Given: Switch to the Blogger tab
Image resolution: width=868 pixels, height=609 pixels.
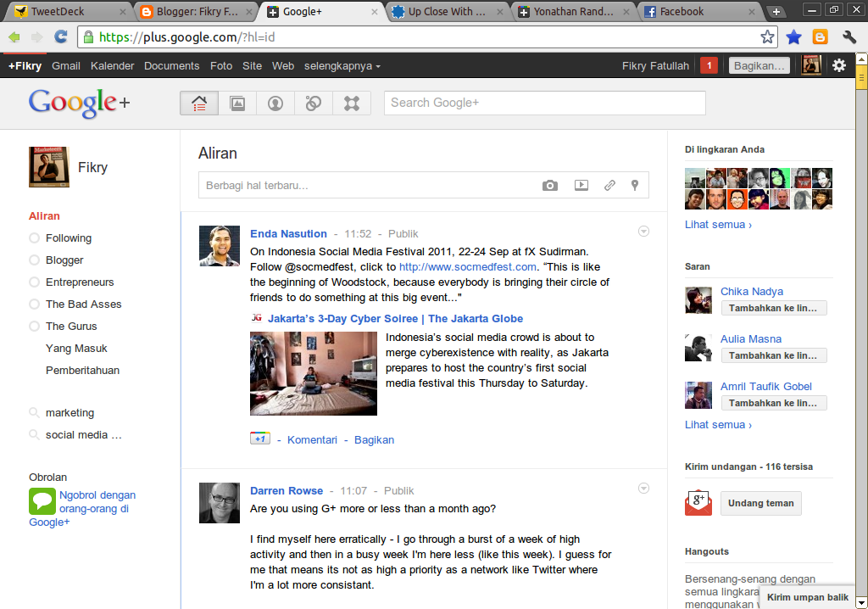Looking at the screenshot, I should pos(195,12).
